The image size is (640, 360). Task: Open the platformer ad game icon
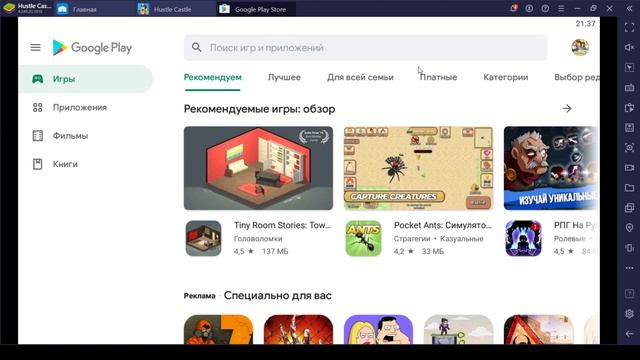458,329
